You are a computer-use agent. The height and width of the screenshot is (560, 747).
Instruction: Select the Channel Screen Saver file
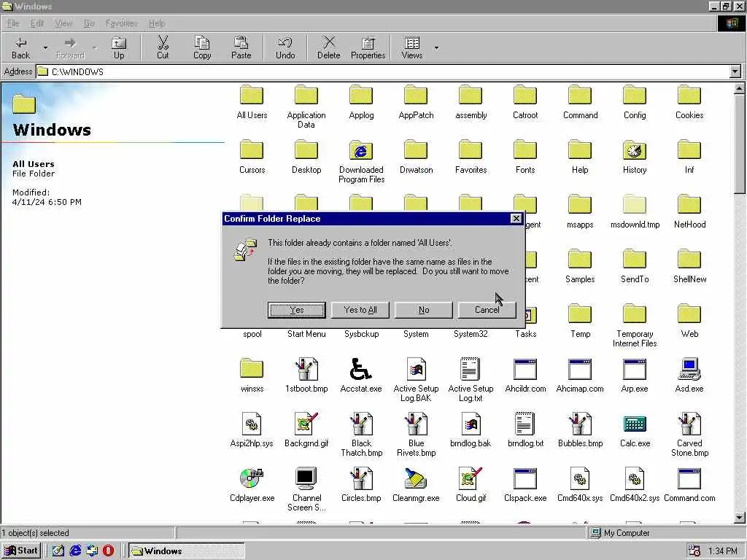point(306,489)
